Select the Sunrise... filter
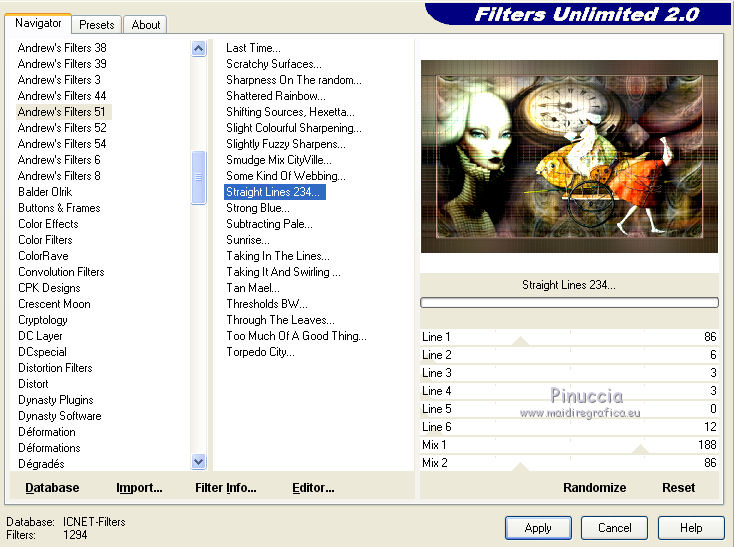Image resolution: width=734 pixels, height=547 pixels. coord(248,240)
